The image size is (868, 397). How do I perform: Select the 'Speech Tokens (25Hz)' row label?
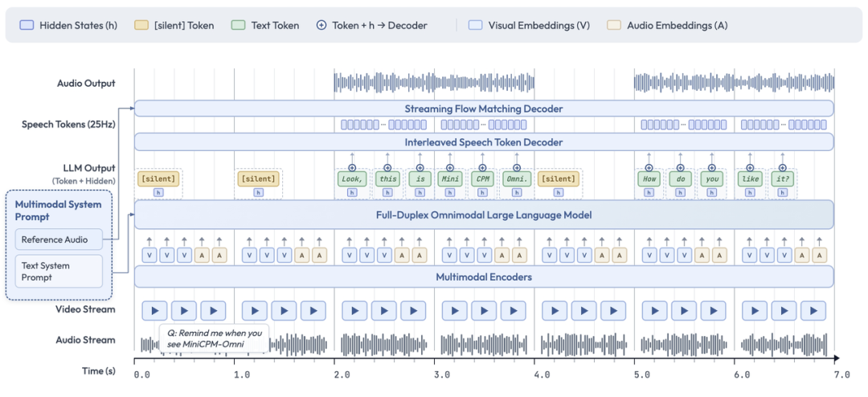pyautogui.click(x=68, y=125)
